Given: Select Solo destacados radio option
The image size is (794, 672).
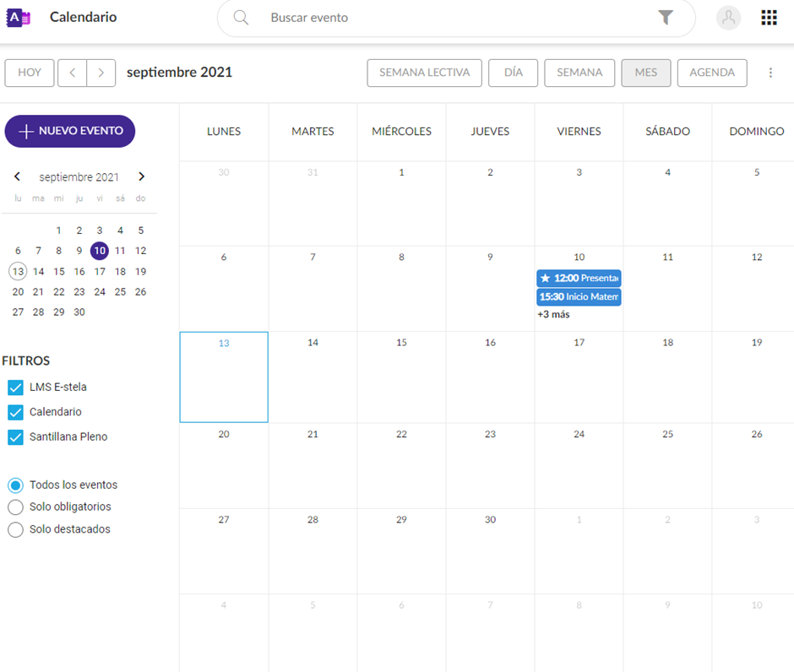Looking at the screenshot, I should click(x=15, y=530).
